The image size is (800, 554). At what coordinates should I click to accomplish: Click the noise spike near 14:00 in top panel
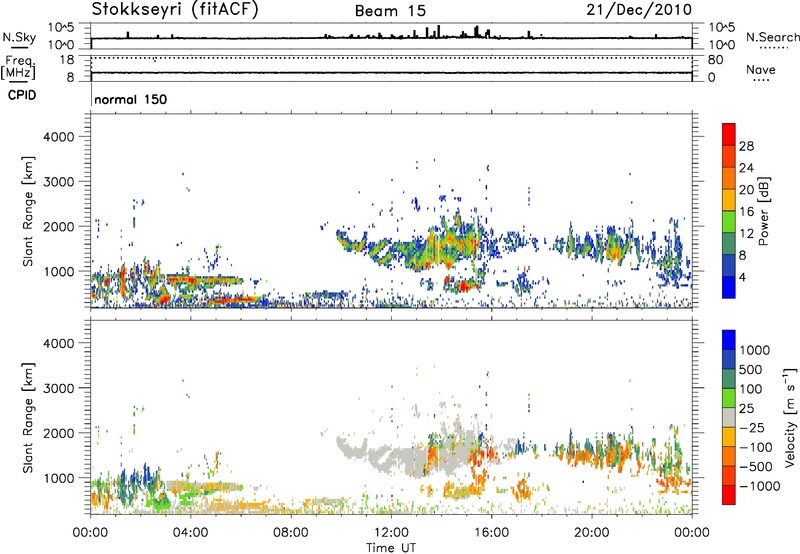point(438,31)
